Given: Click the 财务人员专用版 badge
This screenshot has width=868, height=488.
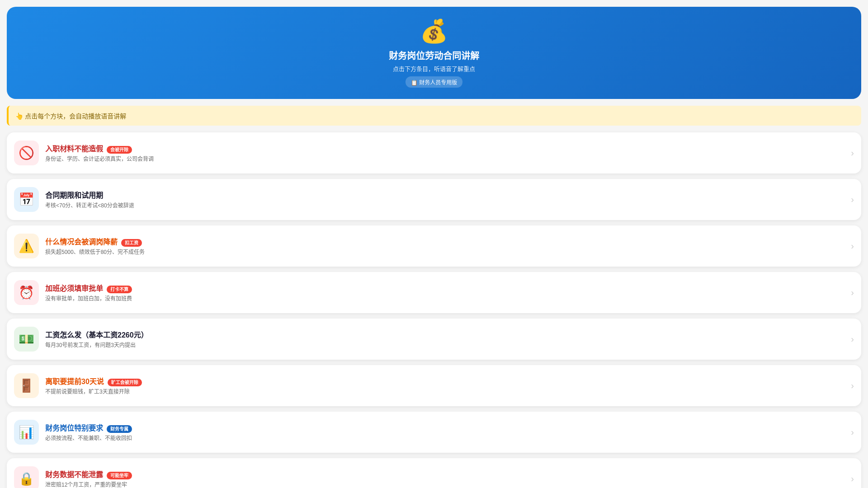Looking at the screenshot, I should (434, 82).
